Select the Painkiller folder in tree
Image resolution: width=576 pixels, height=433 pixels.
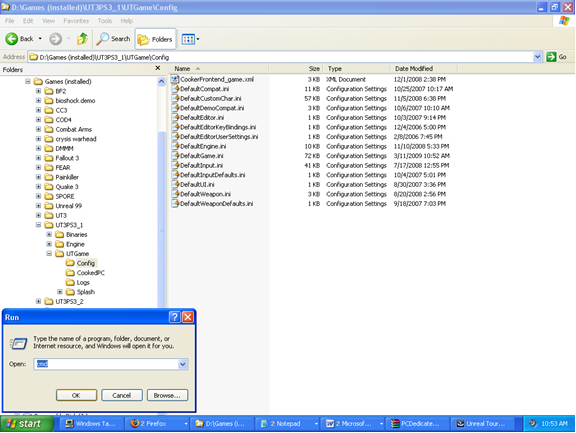pos(62,177)
